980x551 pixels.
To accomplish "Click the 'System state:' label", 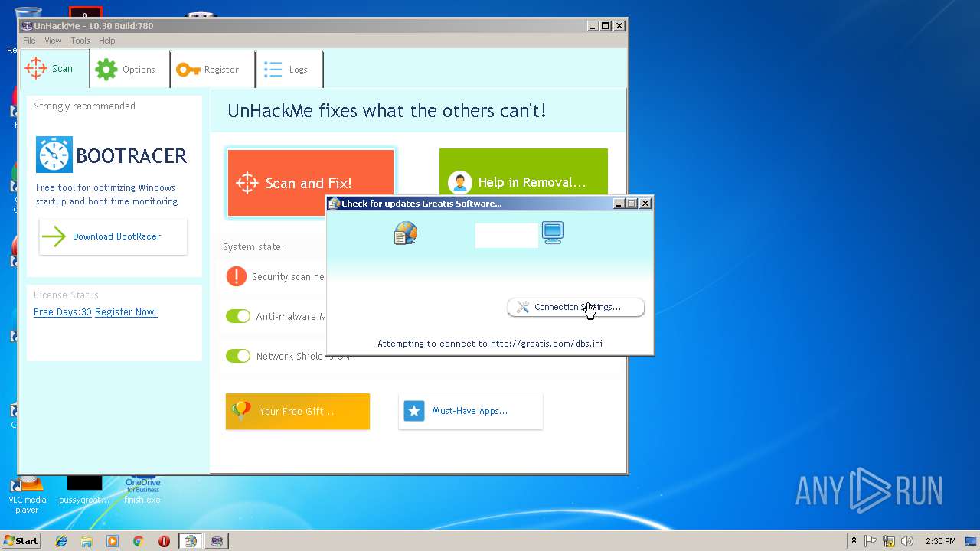I will (x=253, y=247).
